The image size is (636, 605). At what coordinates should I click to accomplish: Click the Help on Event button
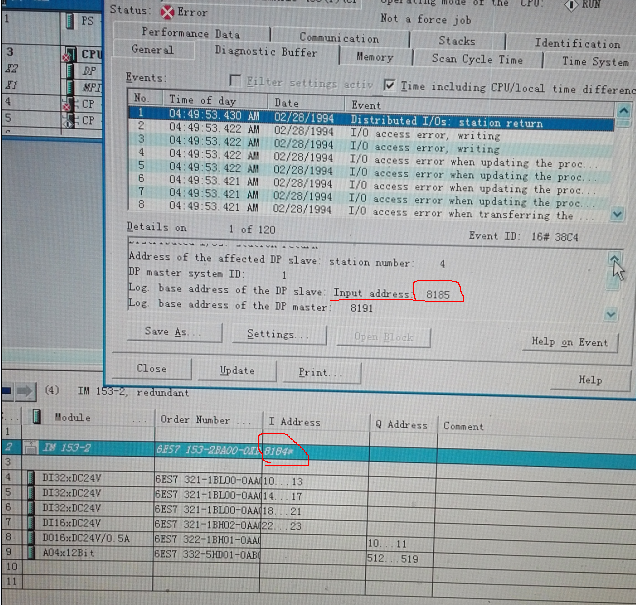tap(570, 342)
